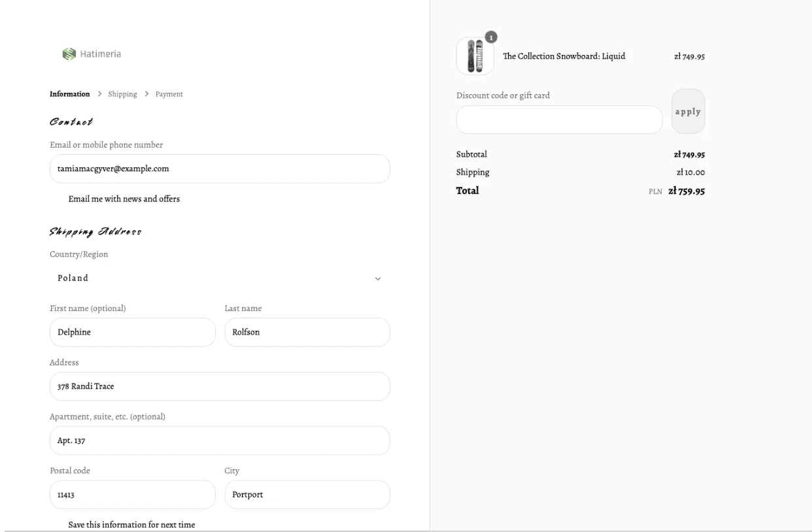812x532 pixels.
Task: Focus the discount code or gift card field
Action: coord(559,120)
